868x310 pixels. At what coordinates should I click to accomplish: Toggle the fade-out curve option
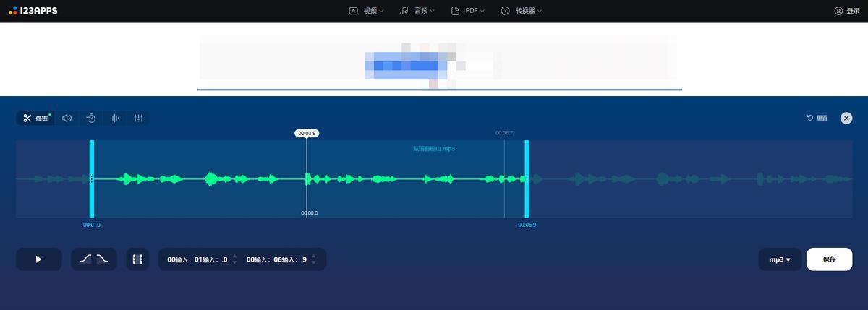coord(103,259)
